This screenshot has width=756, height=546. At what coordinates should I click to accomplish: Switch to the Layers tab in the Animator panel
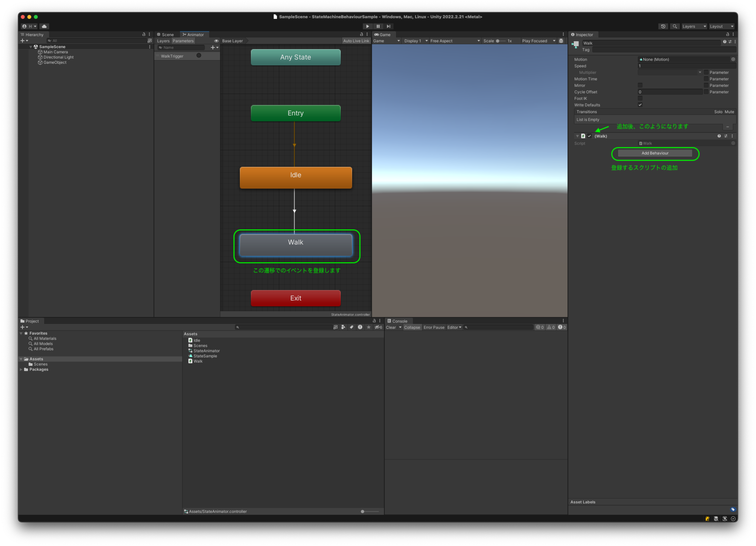163,41
